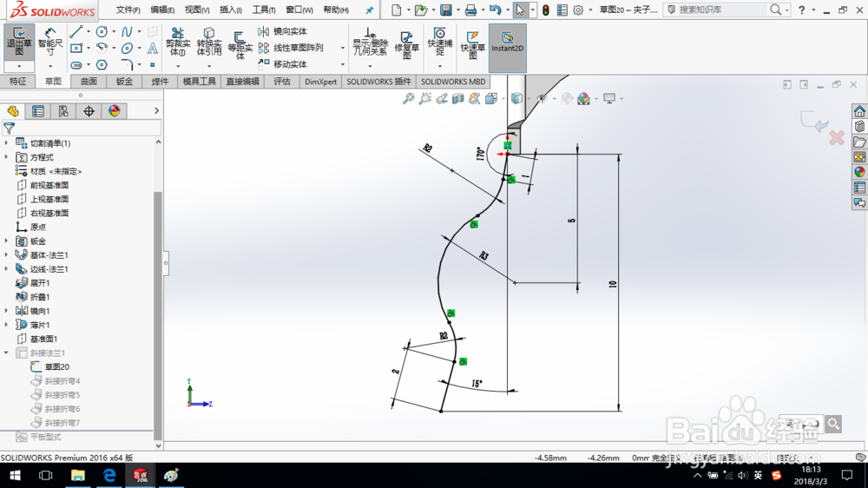Click the Save floppy disk icon
868x488 pixels.
(x=445, y=10)
